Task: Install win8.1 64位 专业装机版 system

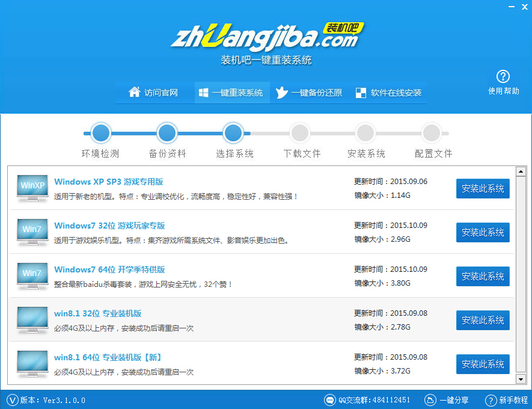Action: pos(483,364)
